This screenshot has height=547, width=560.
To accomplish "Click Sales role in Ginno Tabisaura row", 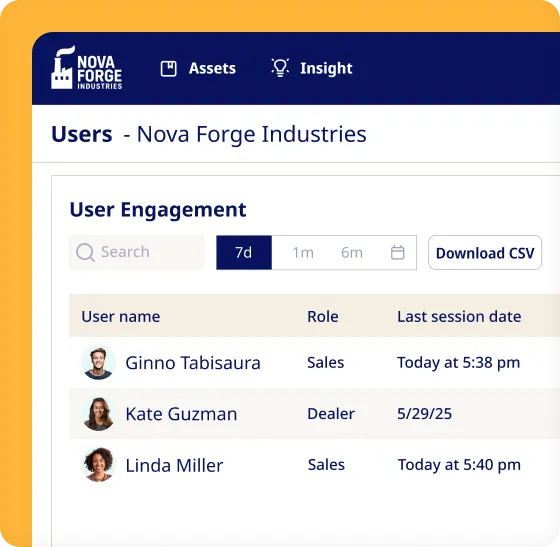I will [326, 362].
